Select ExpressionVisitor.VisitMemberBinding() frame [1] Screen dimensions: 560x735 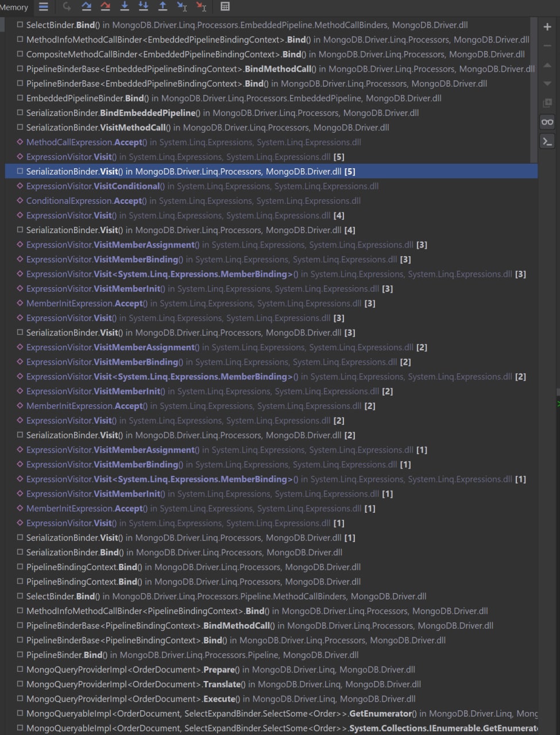(271, 465)
